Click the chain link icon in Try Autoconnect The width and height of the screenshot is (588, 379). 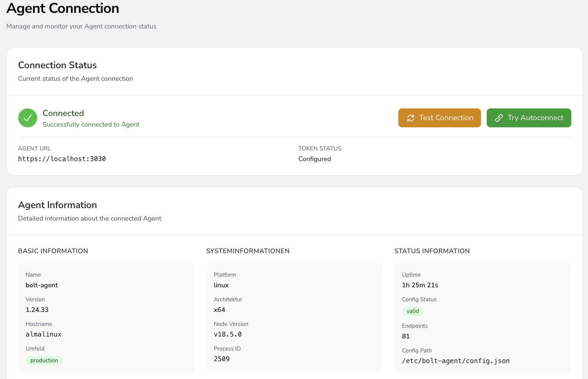tap(499, 118)
